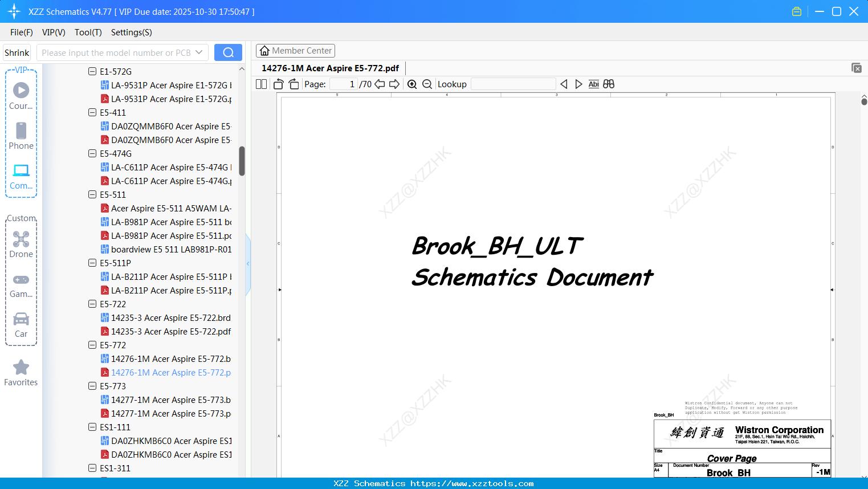Zoom out of the schematic
Image resolution: width=868 pixels, height=489 pixels.
[x=427, y=84]
